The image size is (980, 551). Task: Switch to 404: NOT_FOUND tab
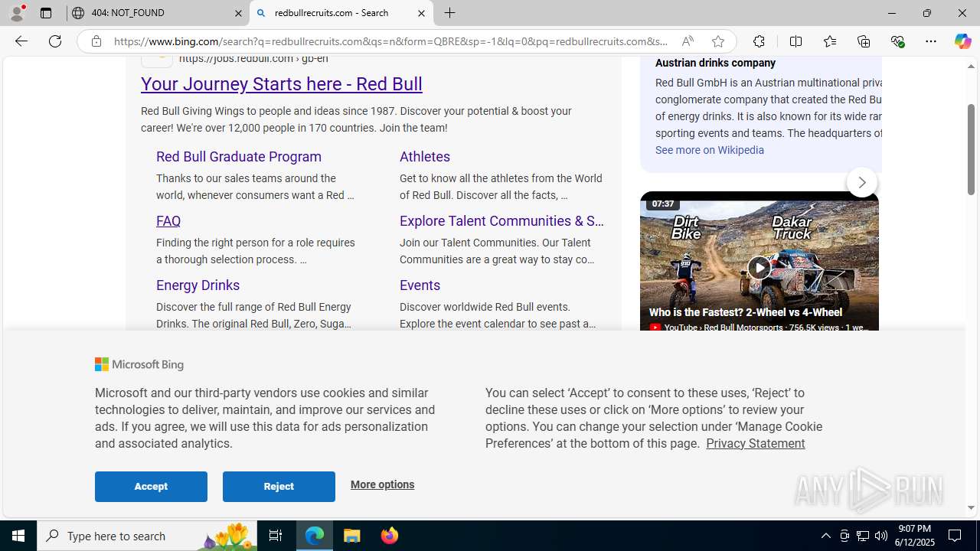point(158,13)
